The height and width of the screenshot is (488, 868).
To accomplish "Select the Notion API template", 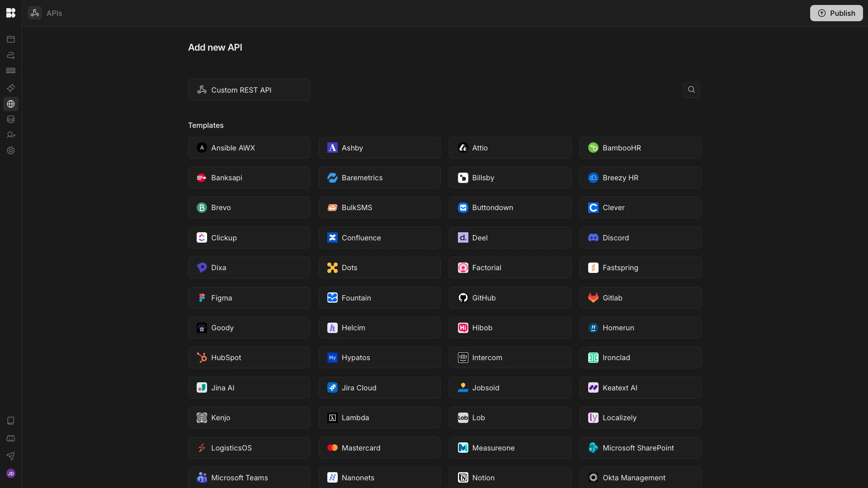I will pos(509,478).
